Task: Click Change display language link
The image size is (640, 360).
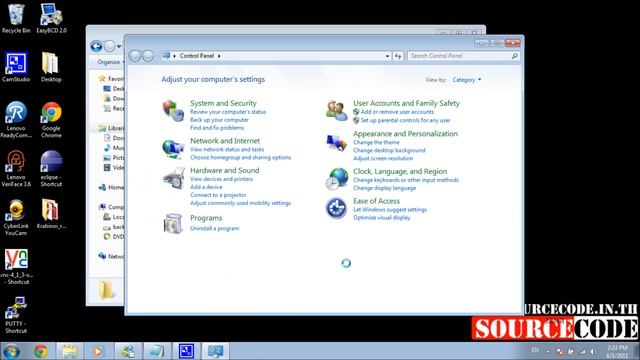Action: click(x=384, y=188)
